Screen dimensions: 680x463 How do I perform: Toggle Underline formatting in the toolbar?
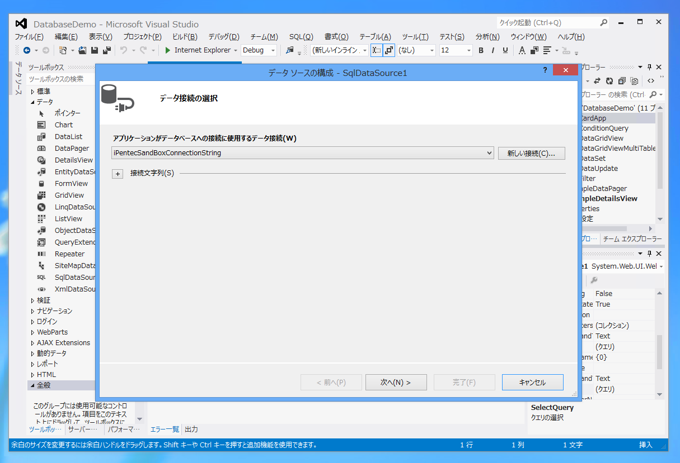[505, 50]
